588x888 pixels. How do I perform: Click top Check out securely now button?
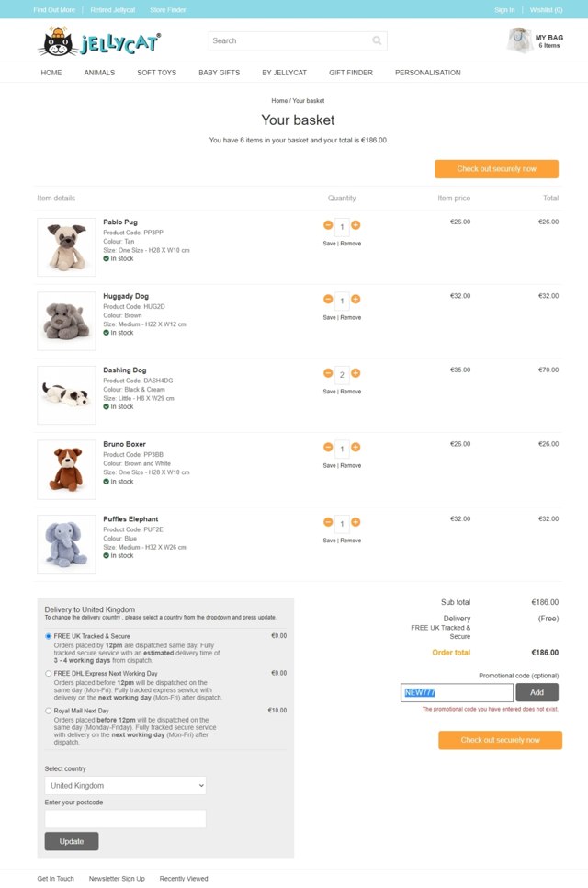pos(496,169)
